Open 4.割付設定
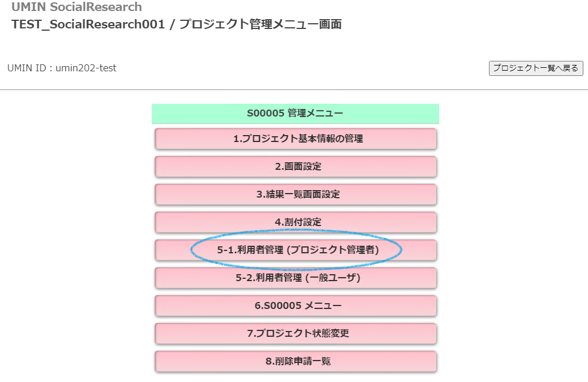 click(295, 222)
